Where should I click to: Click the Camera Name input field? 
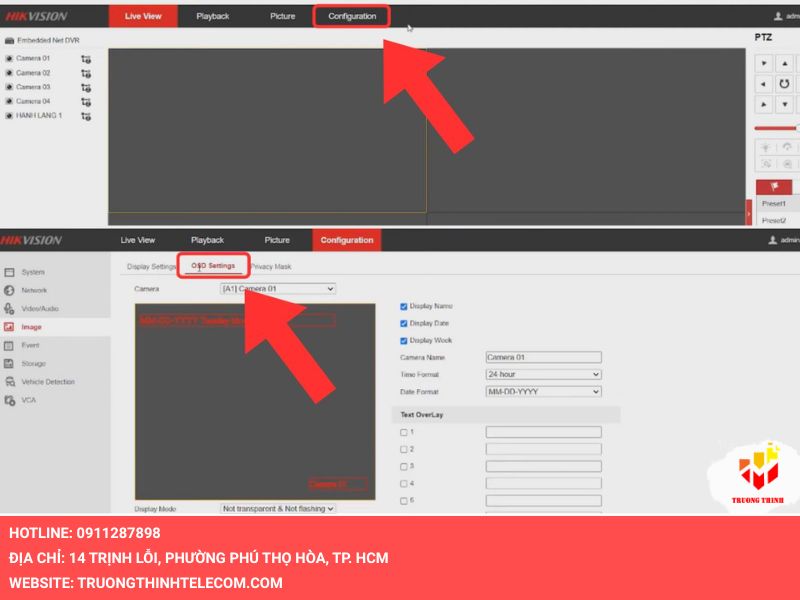point(543,358)
